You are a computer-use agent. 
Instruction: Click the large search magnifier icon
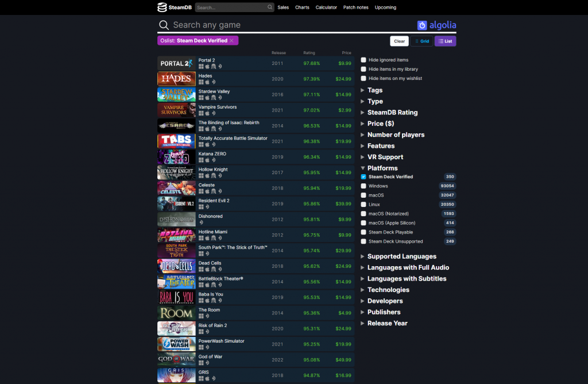[x=164, y=25]
